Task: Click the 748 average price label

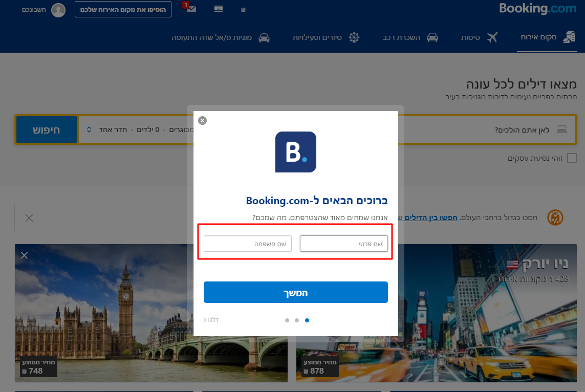Action: pos(38,367)
